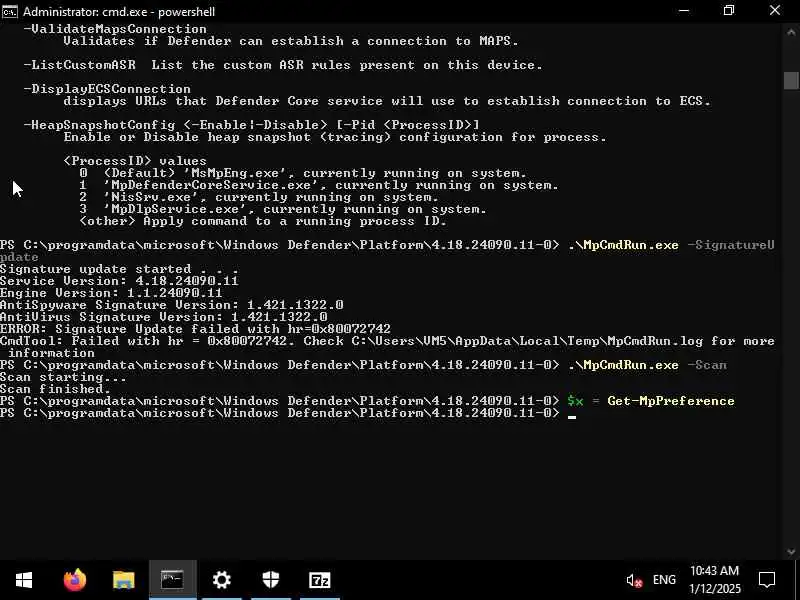This screenshot has width=800, height=600.
Task: Open the Windows Start menu
Action: point(24,580)
